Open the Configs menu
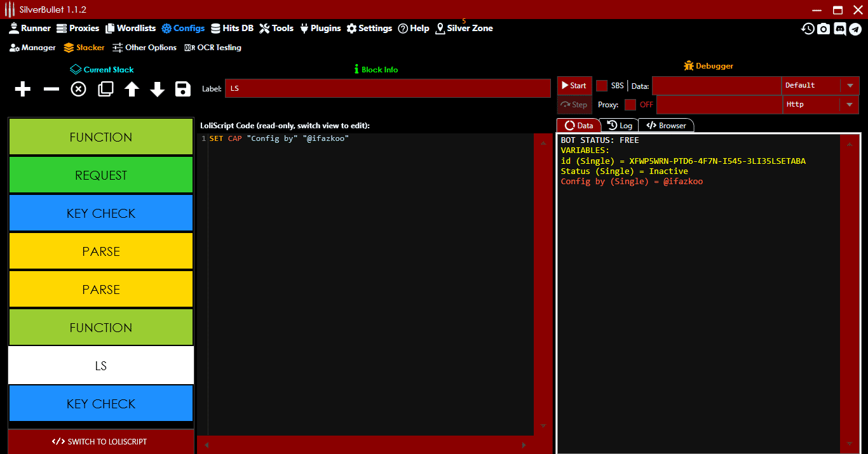The image size is (868, 454). pos(183,28)
